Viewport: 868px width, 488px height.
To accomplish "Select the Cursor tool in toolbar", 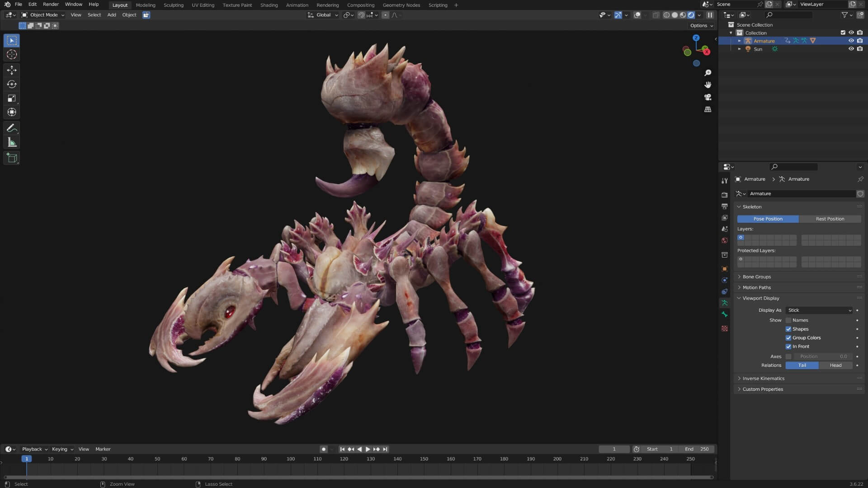I will pyautogui.click(x=12, y=55).
